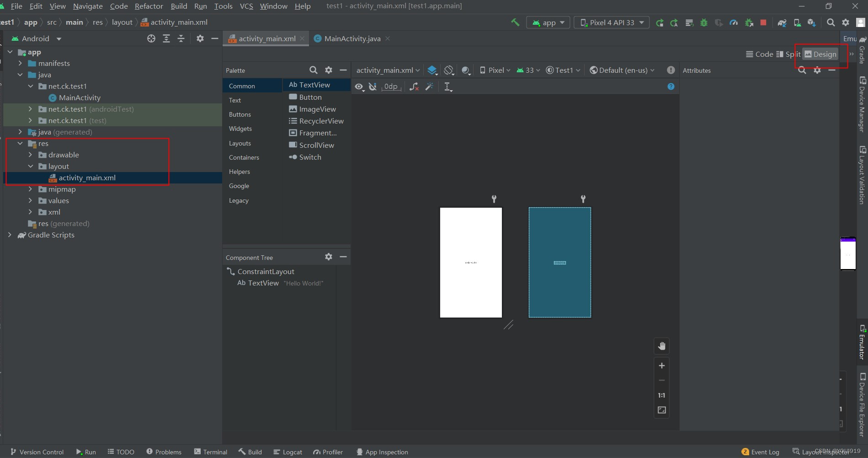Expand the drawable folder
The width and height of the screenshot is (868, 458).
[30, 155]
